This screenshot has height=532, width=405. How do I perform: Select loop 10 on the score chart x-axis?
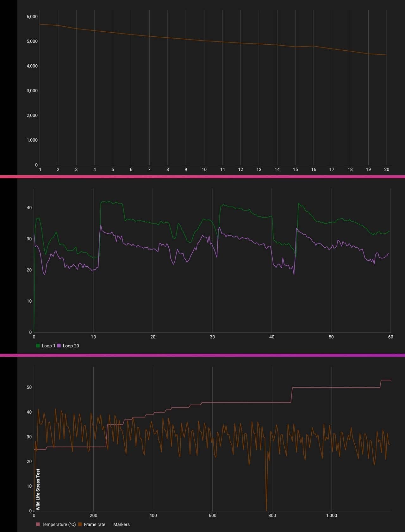pos(204,169)
